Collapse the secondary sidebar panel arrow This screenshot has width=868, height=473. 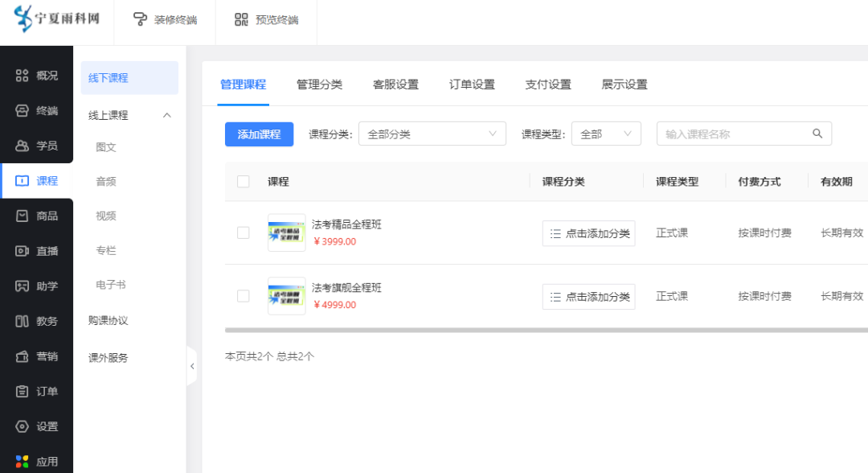coord(192,366)
